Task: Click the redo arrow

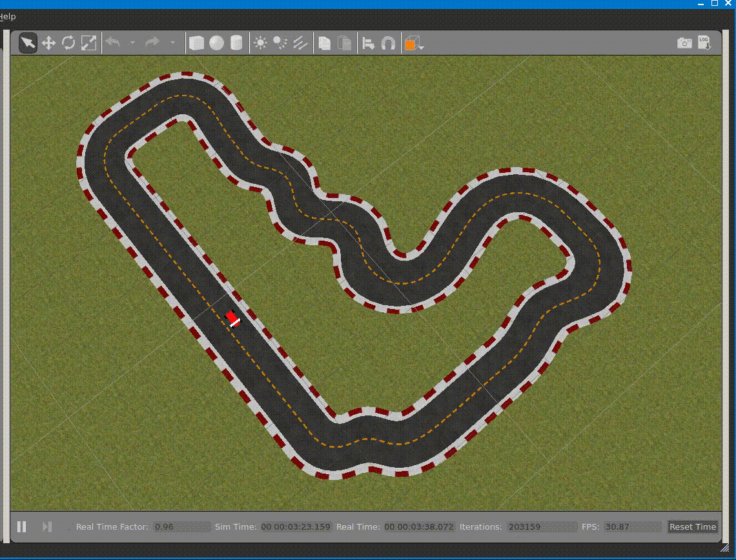Action: pos(152,43)
